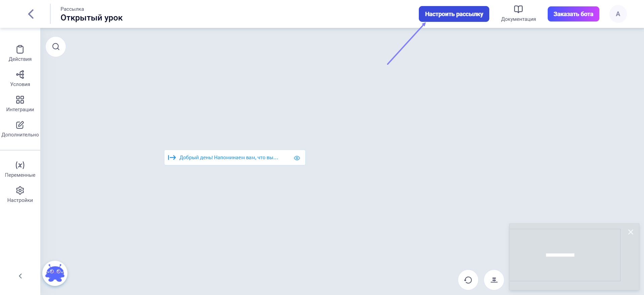Click the Открытый урок title
Image resolution: width=644 pixels, height=295 pixels.
[x=92, y=18]
